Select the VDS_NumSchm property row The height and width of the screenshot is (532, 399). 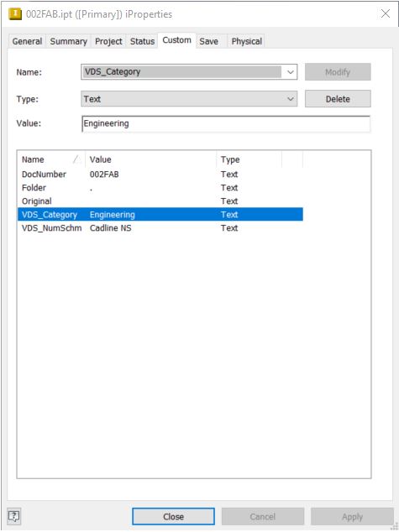[x=160, y=227]
